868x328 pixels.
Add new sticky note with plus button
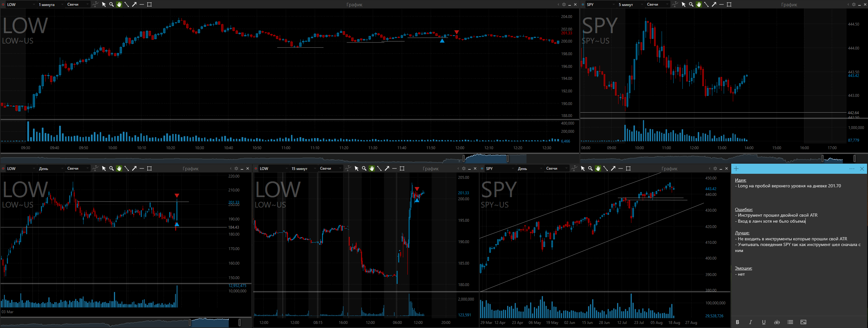coord(736,169)
